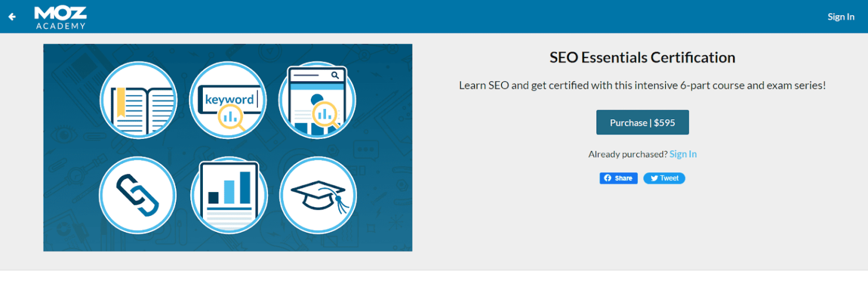Viewport: 868px width, 287px height.
Task: Click the web page analytics circle icon
Action: 317,99
